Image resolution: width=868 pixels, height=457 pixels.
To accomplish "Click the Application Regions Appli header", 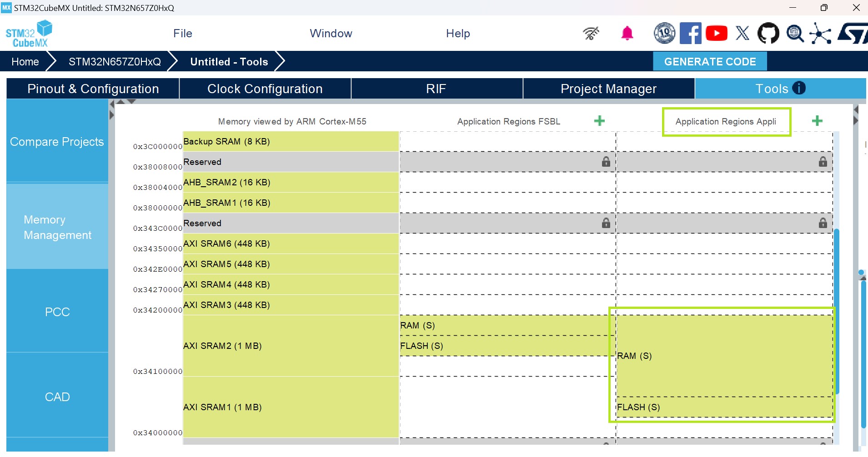I will click(726, 121).
